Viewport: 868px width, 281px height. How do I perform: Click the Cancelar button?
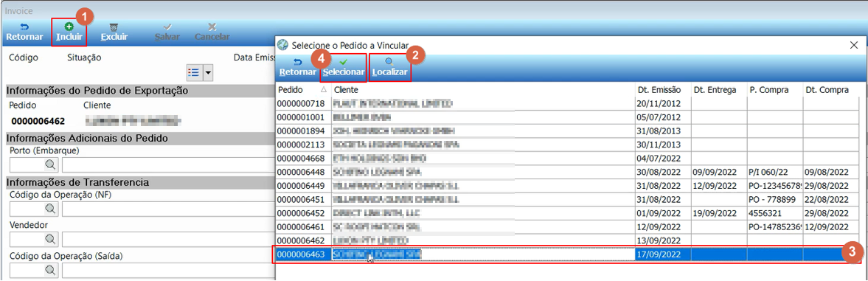pyautogui.click(x=212, y=32)
